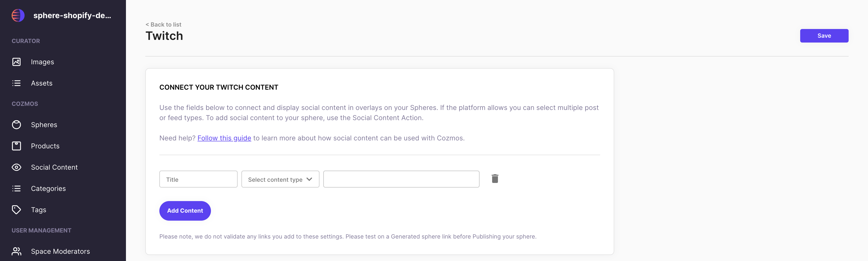Image resolution: width=868 pixels, height=261 pixels.
Task: Open the Follow this guide link
Action: 224,138
